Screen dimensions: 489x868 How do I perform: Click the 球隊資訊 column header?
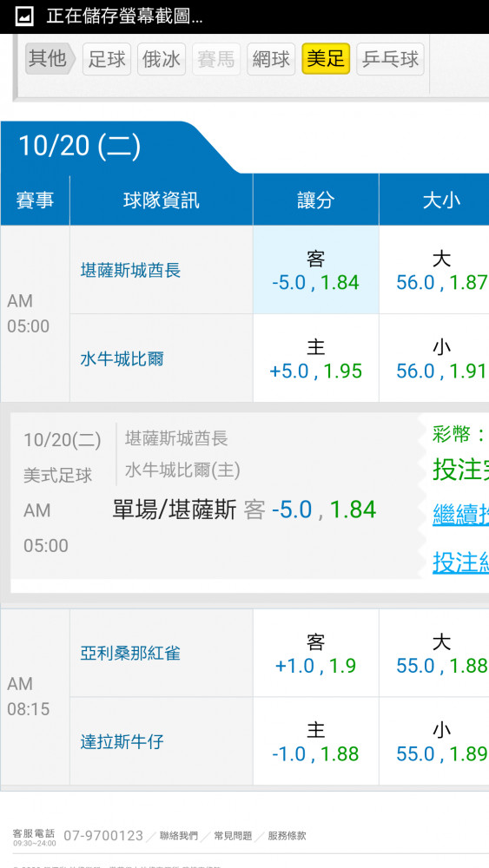point(162,200)
